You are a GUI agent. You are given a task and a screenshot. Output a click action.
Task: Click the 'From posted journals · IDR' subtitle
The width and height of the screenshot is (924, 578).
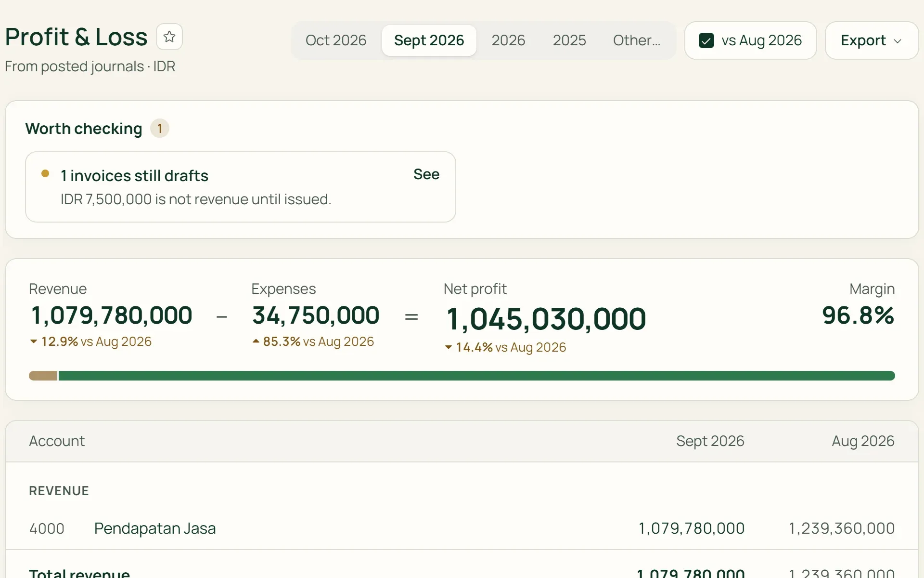[x=90, y=66]
